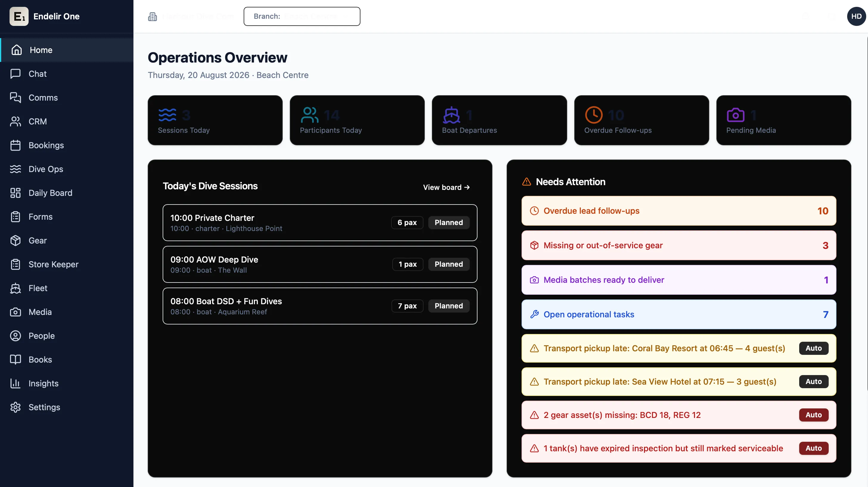Open Settings from the sidebar
Image resolution: width=868 pixels, height=487 pixels.
(67, 407)
